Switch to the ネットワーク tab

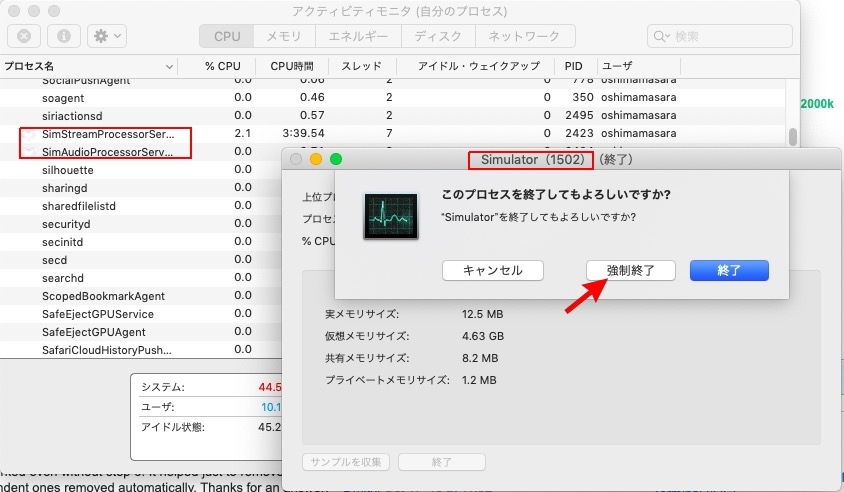(524, 36)
